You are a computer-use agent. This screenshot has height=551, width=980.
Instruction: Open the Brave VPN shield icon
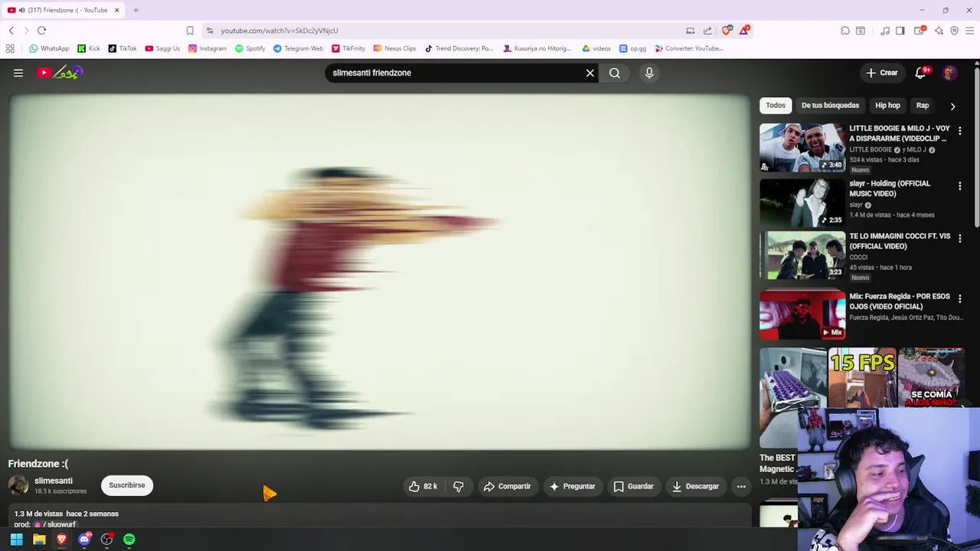pos(954,31)
